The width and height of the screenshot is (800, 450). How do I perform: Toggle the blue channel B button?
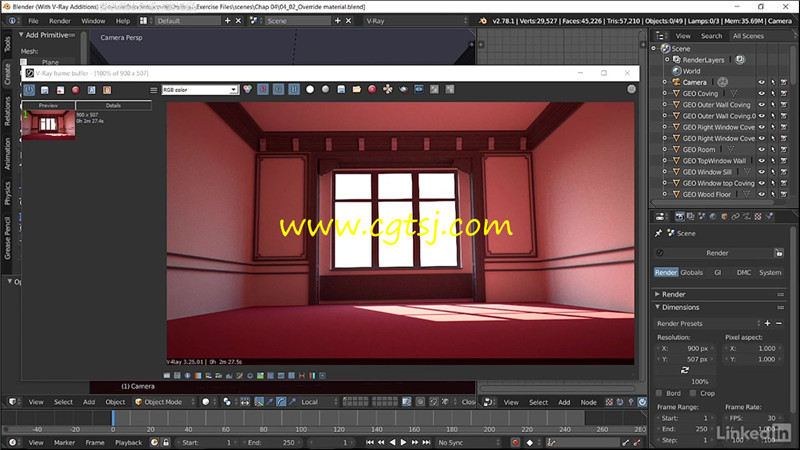[x=294, y=89]
